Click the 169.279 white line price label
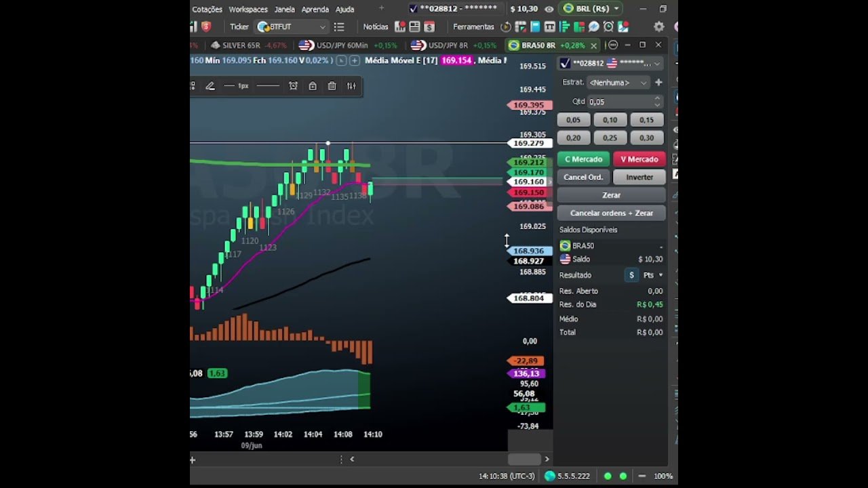The height and width of the screenshot is (488, 868). coord(528,144)
